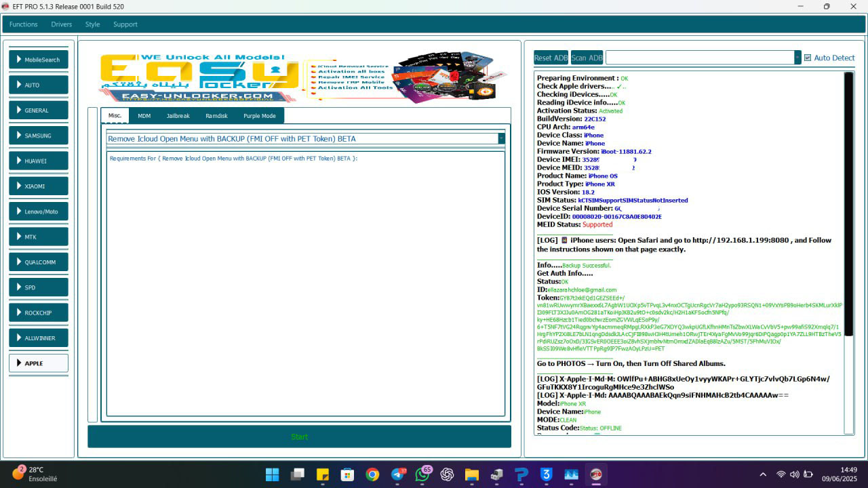Open the Drivers menu
This screenshot has width=868, height=488.
coord(61,24)
